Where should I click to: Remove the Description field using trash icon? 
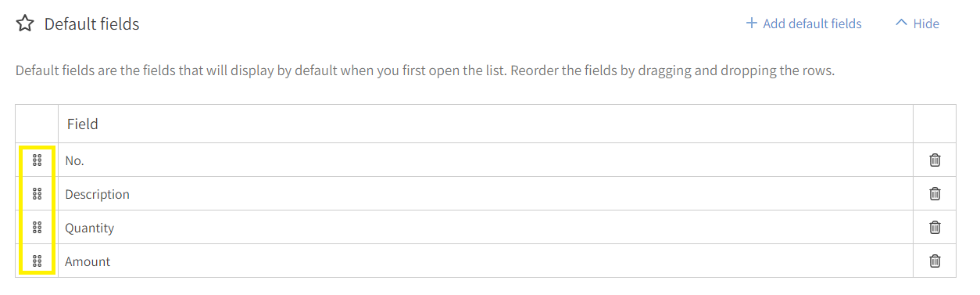[x=935, y=194]
